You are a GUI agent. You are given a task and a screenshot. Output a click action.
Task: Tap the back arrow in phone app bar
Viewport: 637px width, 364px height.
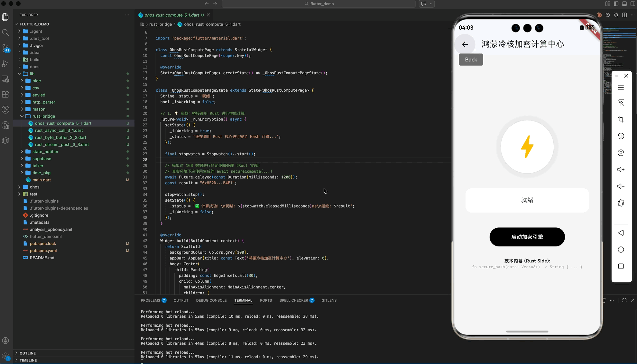(x=465, y=44)
